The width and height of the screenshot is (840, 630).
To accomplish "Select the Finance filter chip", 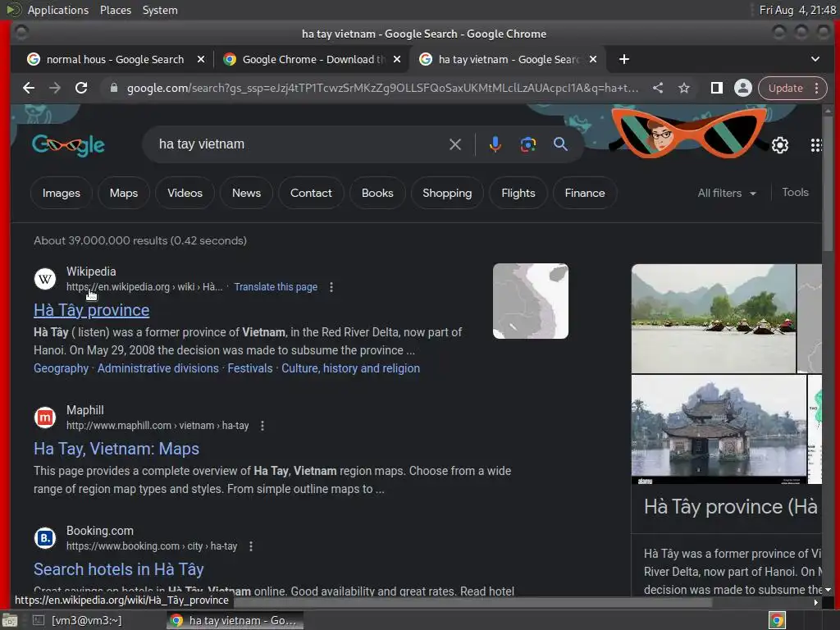I will (584, 193).
